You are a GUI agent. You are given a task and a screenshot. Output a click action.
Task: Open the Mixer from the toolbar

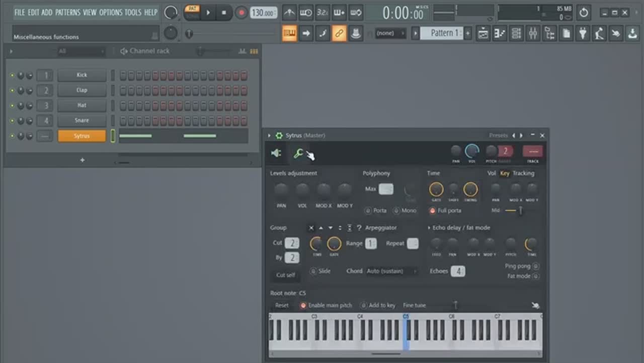point(533,34)
